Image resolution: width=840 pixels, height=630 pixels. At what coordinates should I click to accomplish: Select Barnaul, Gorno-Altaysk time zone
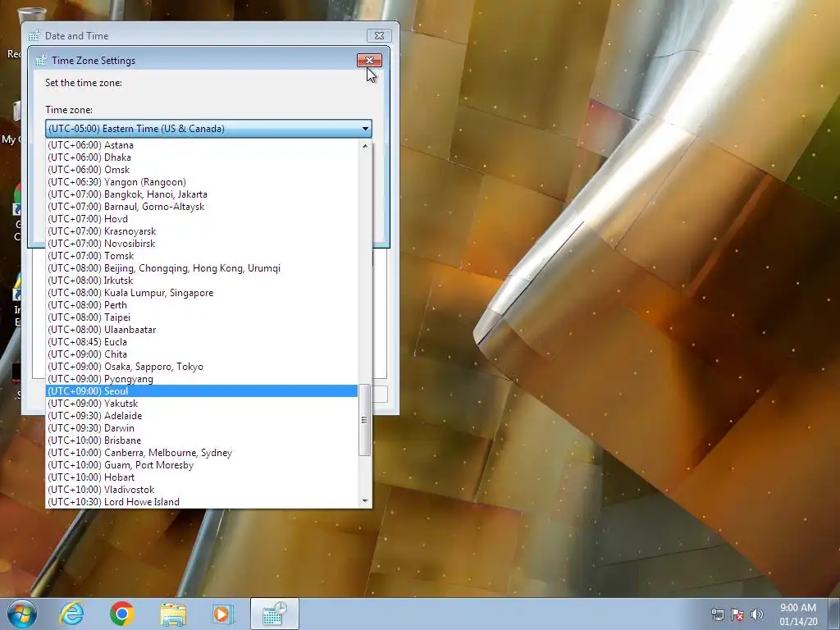coord(202,207)
